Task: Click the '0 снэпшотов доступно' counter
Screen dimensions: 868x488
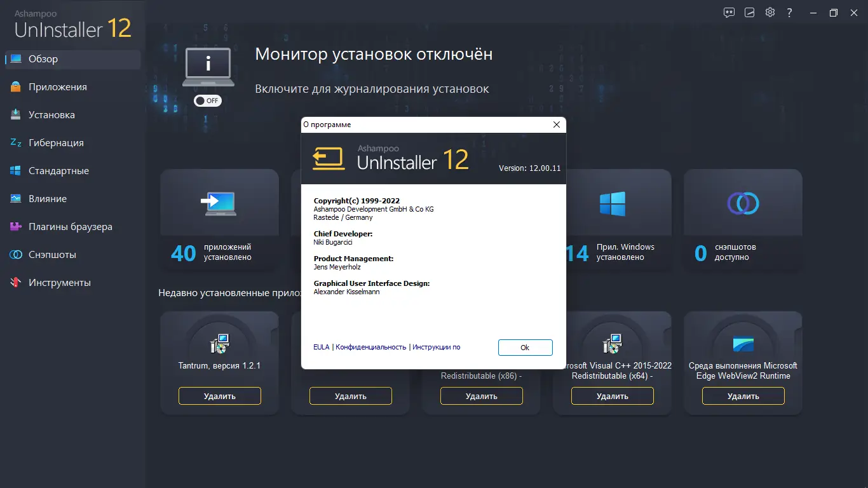Action: point(726,253)
